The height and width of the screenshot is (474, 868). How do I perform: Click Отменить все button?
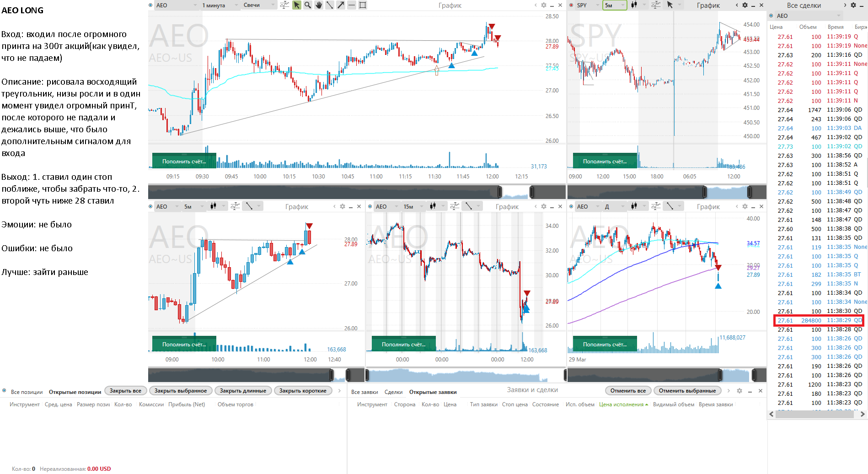628,391
